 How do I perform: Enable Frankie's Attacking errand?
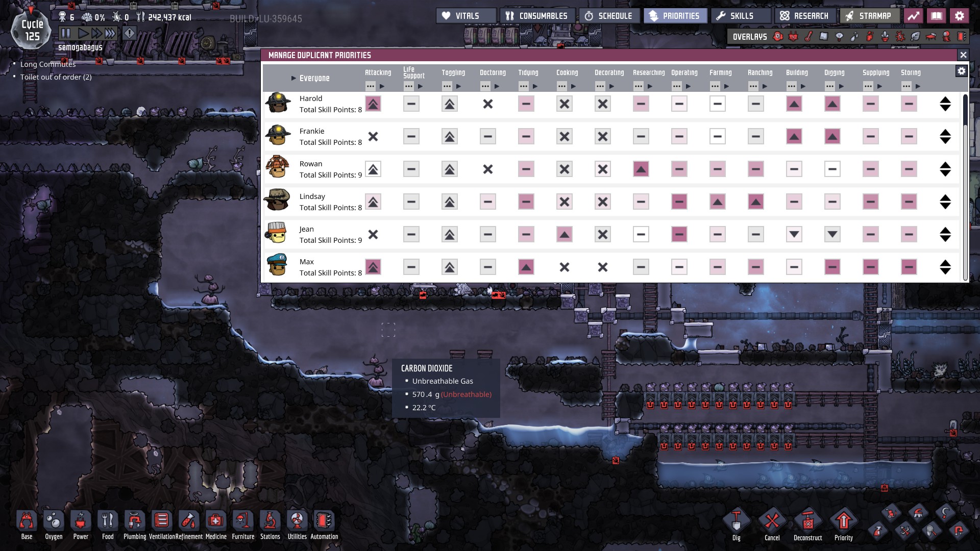(x=373, y=136)
